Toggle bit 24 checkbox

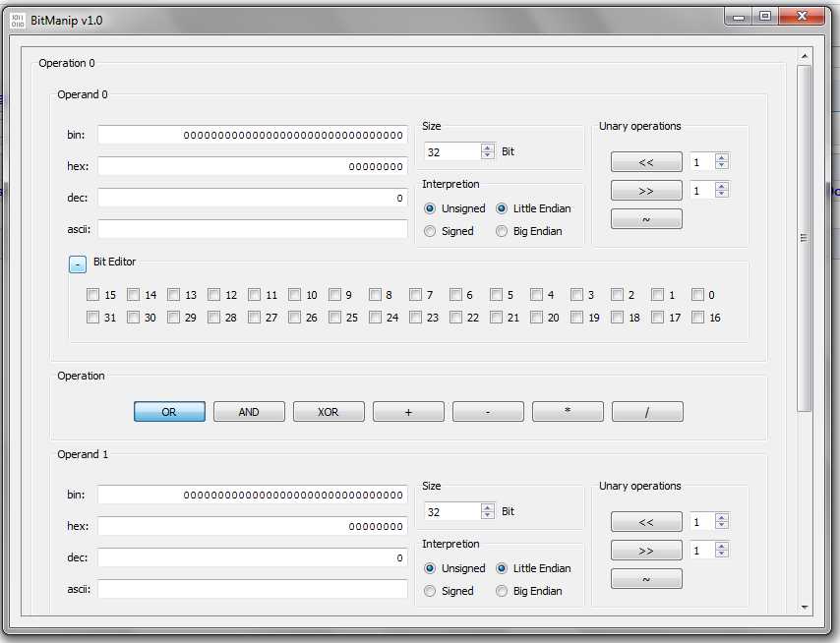pyautogui.click(x=375, y=318)
